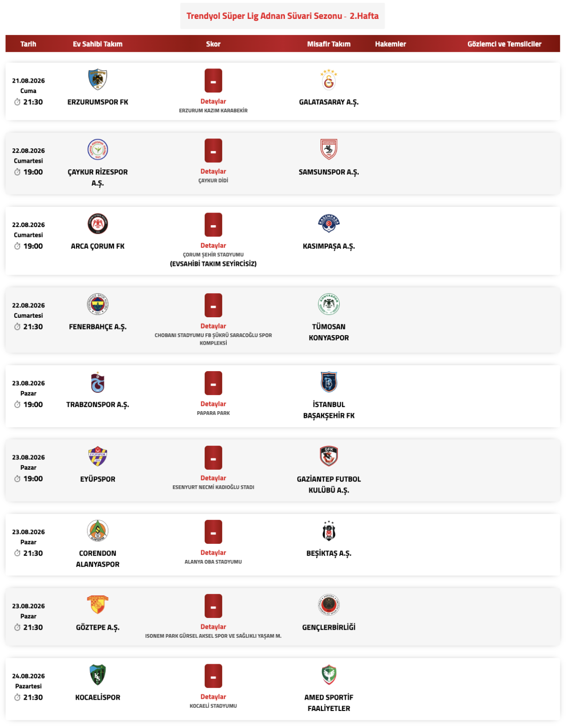Click the Gençlerbirliği club logo
This screenshot has height=728, width=567.
click(x=328, y=605)
